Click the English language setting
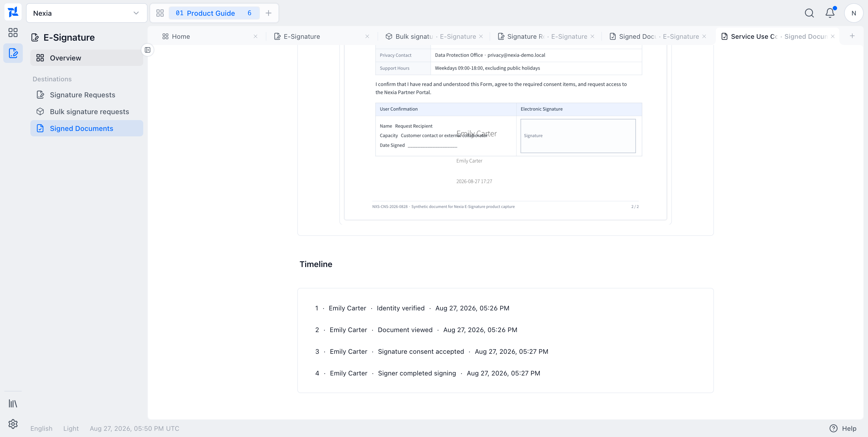This screenshot has height=437, width=868. pyautogui.click(x=42, y=429)
